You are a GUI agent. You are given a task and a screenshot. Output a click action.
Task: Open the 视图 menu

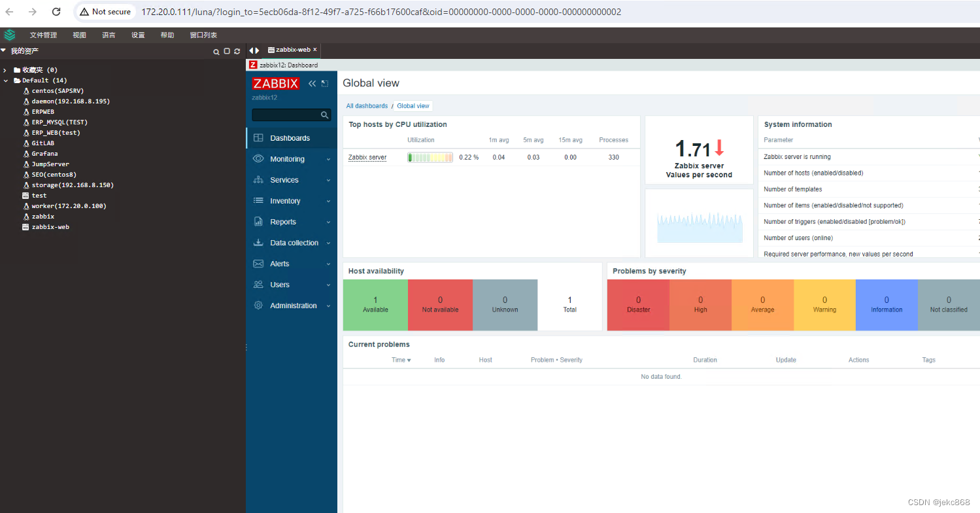pos(79,35)
